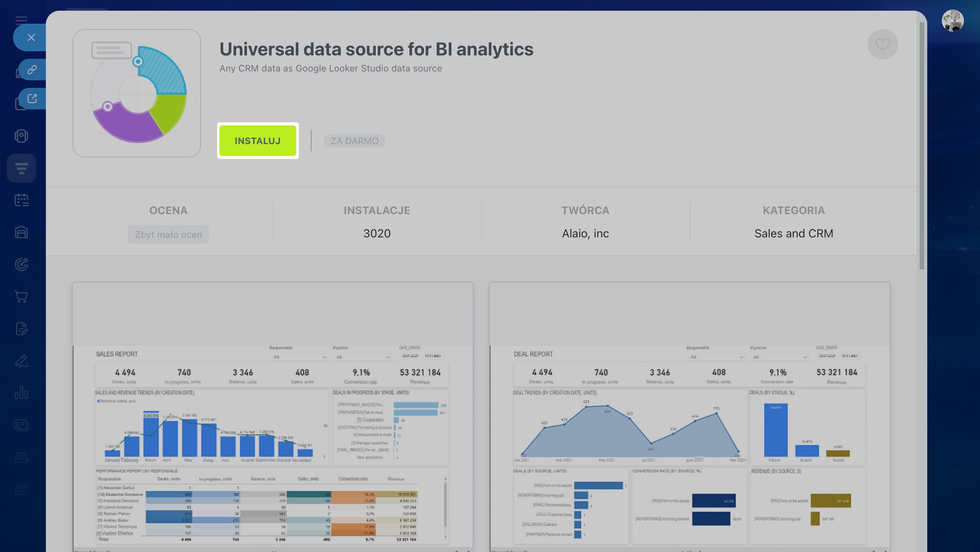Image resolution: width=980 pixels, height=552 pixels.
Task: Open calendar icon in left sidebar
Action: coord(21,200)
